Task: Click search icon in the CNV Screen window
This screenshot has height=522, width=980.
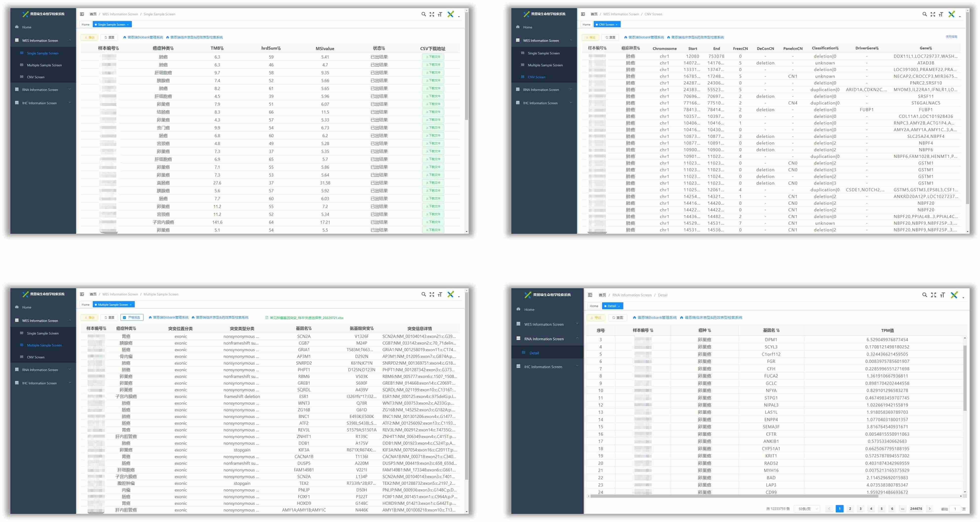Action: (x=924, y=14)
